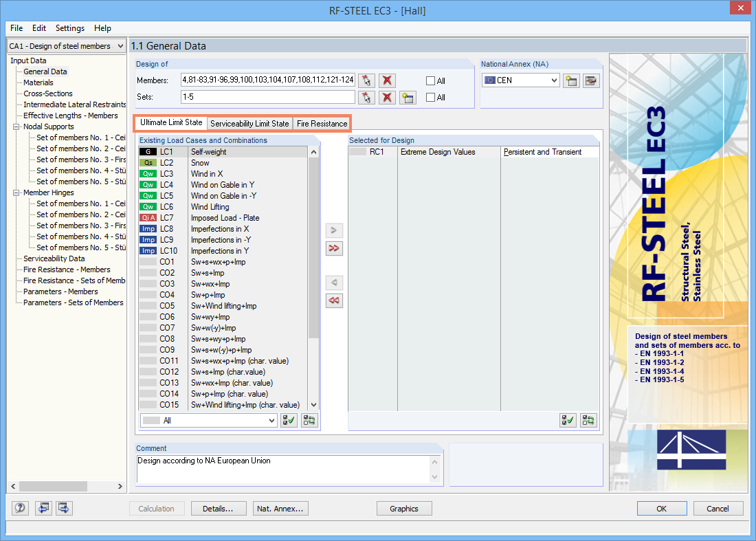Image resolution: width=756 pixels, height=541 pixels.
Task: Invert selection in Selected for Design icon
Action: (x=588, y=421)
